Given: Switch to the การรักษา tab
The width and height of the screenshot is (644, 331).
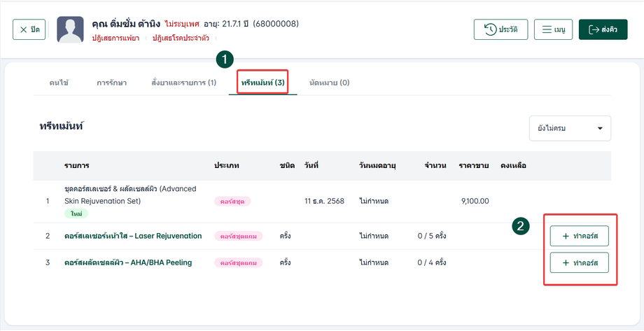Looking at the screenshot, I should coord(111,83).
